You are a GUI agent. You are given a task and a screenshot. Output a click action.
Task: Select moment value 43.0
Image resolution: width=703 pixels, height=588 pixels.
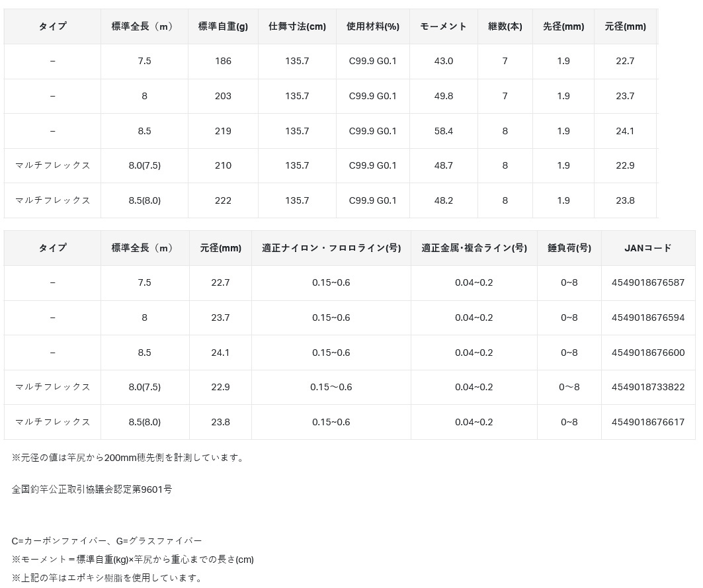click(443, 61)
